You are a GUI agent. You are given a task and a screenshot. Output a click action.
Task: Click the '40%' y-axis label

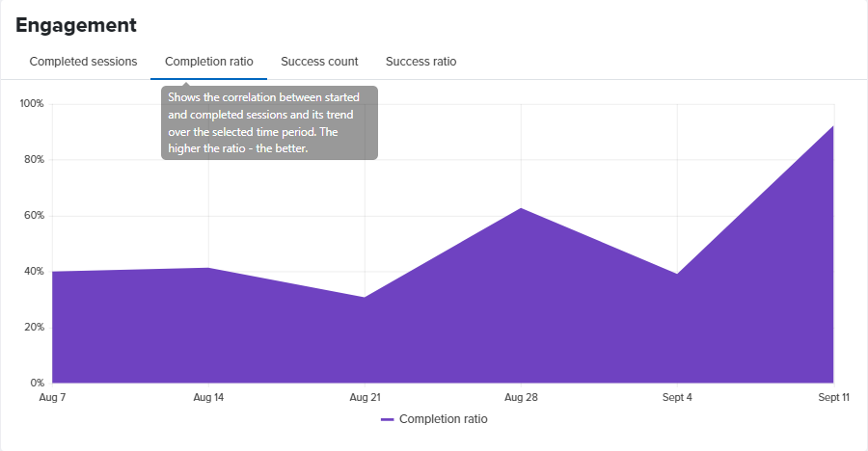pyautogui.click(x=34, y=271)
